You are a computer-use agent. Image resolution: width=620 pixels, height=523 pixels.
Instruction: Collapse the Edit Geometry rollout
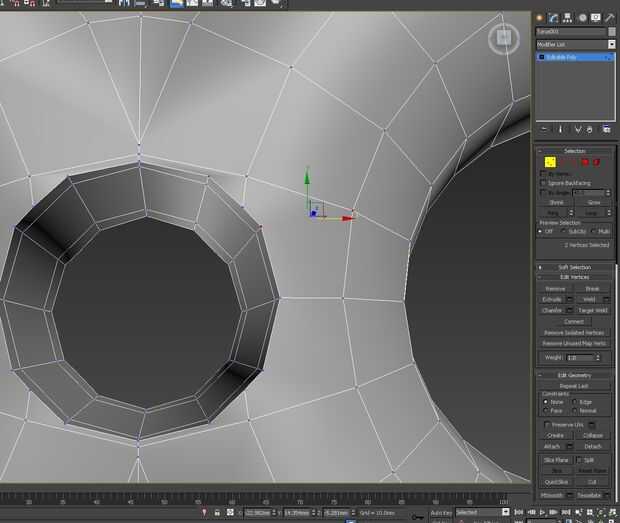[575, 375]
